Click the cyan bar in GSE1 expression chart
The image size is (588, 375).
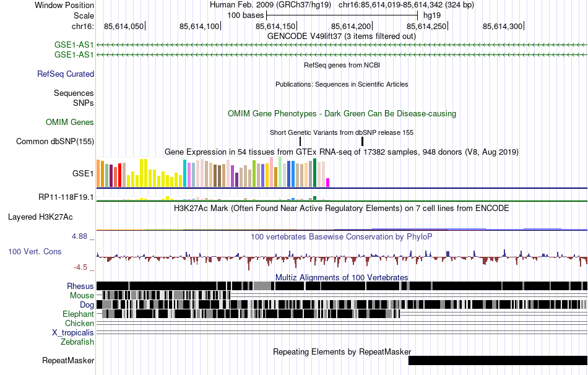(184, 173)
